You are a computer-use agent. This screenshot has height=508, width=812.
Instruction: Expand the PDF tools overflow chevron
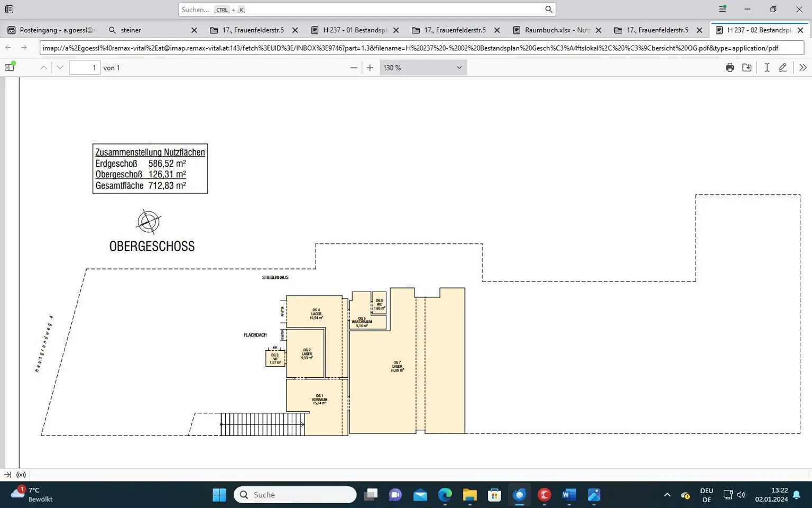[x=802, y=68]
